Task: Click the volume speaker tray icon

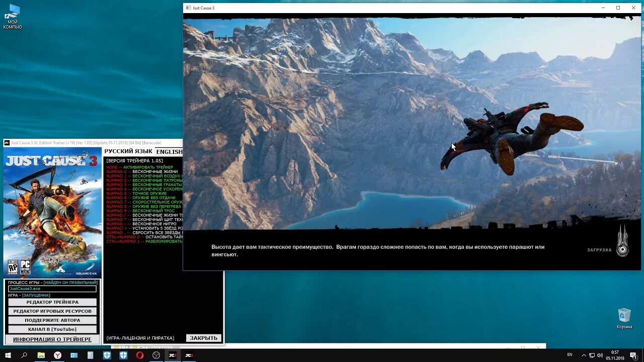Action: point(600,355)
